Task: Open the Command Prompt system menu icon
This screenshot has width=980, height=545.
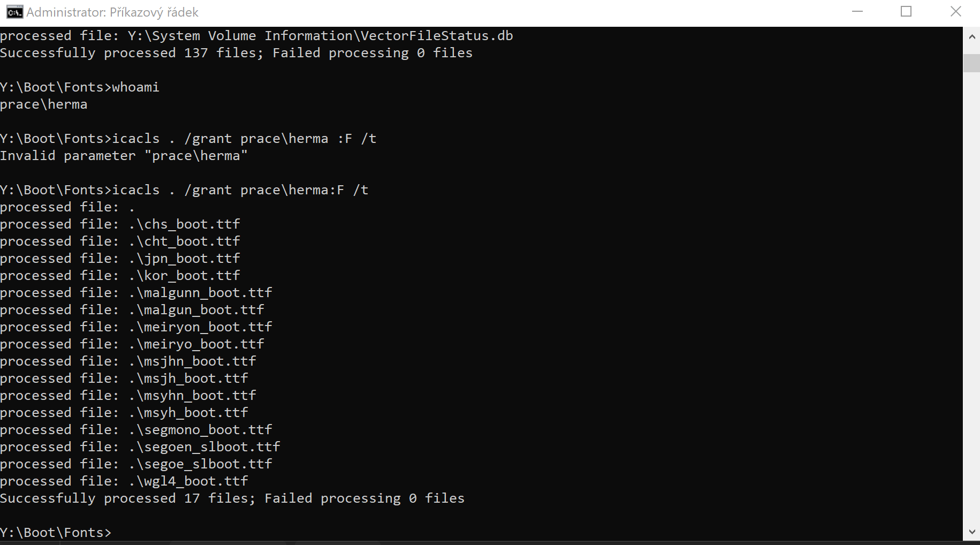Action: tap(14, 12)
